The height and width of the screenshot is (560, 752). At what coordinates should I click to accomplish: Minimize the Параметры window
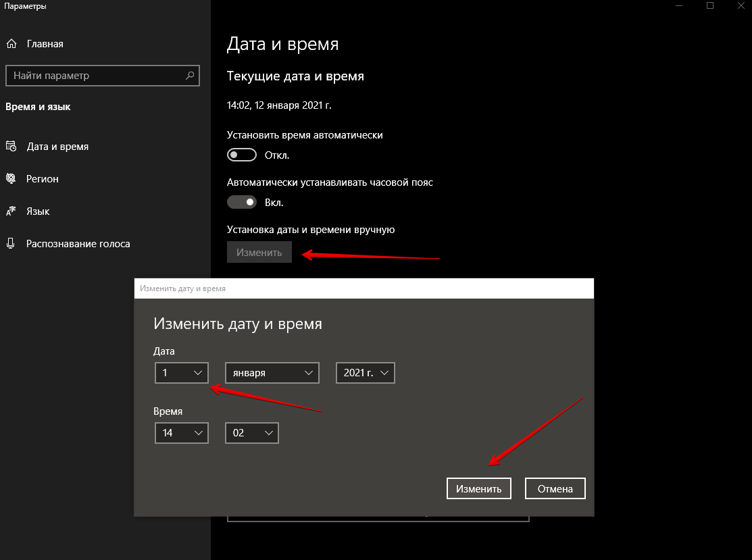click(x=679, y=6)
